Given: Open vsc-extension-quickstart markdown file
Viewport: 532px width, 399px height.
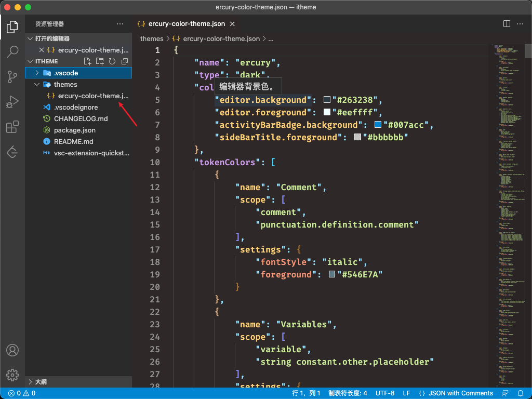Looking at the screenshot, I should pos(78,153).
